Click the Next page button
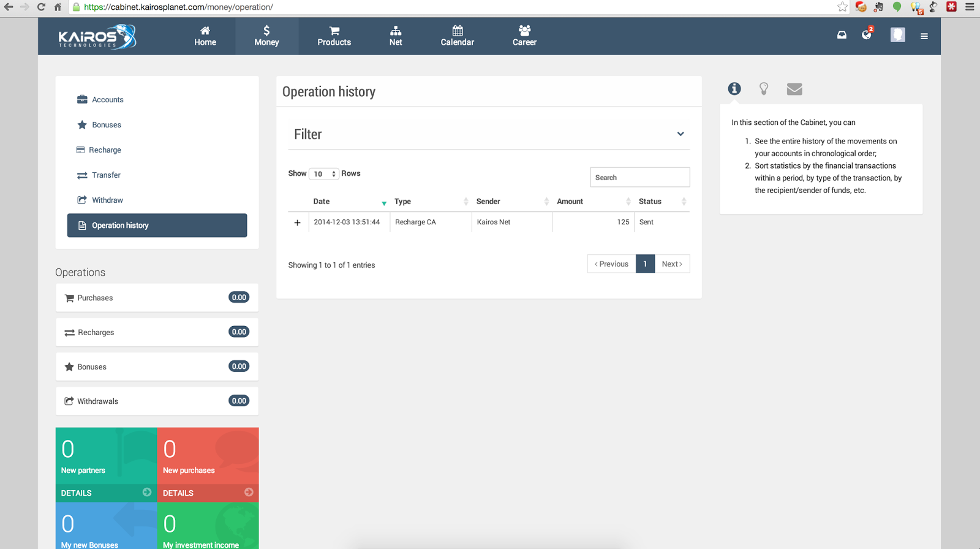This screenshot has width=980, height=549. pos(672,263)
